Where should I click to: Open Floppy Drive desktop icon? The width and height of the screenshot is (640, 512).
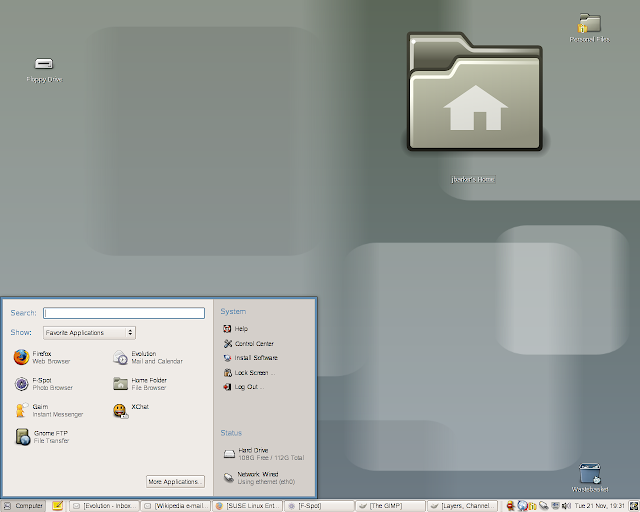click(44, 69)
